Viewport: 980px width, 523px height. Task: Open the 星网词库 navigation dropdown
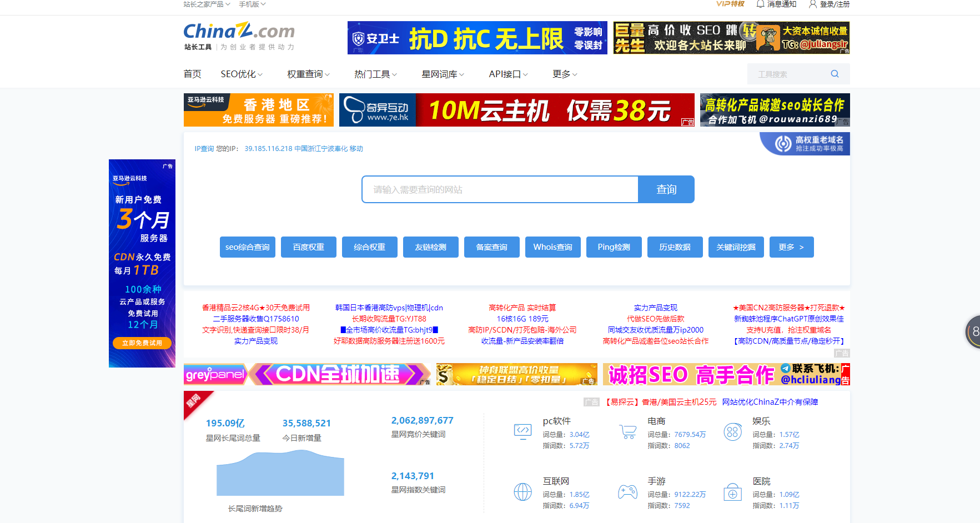[443, 74]
